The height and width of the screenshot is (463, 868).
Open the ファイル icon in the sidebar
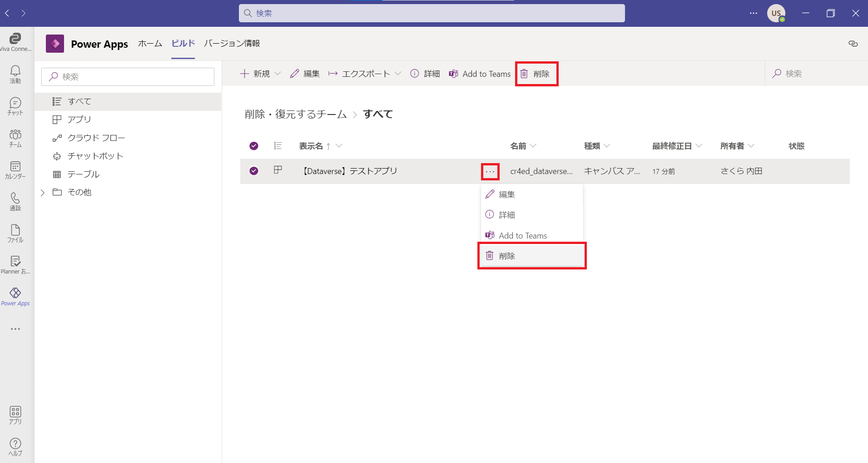15,233
